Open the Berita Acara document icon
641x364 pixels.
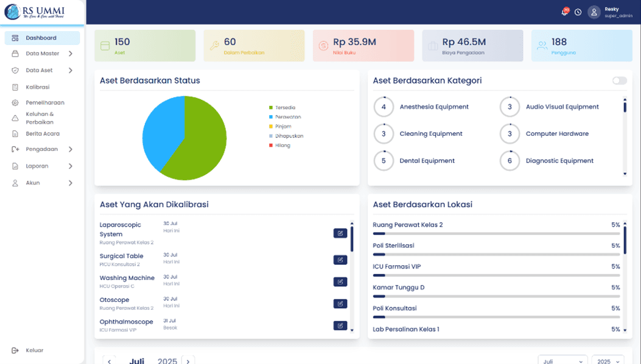[16, 134]
